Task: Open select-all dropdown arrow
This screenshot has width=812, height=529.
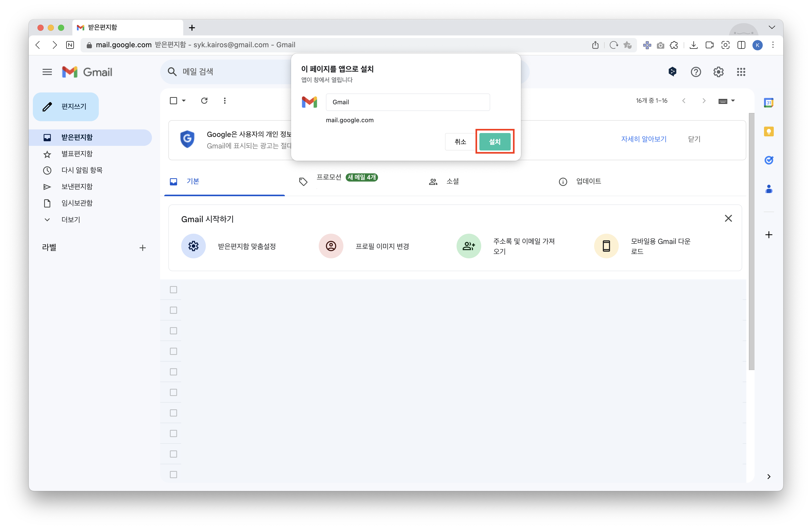Action: (x=184, y=101)
